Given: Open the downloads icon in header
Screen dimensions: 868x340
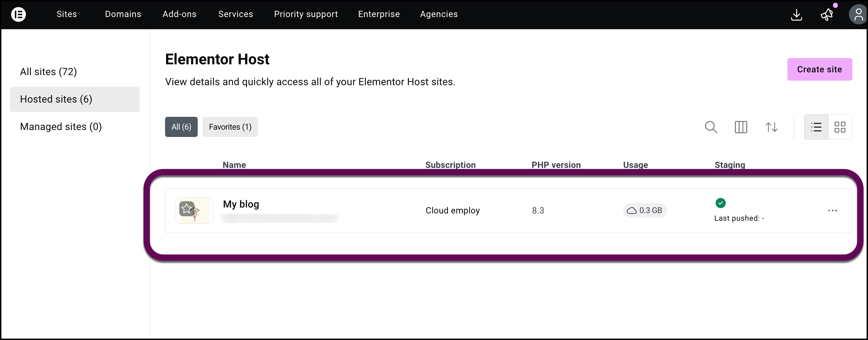Looking at the screenshot, I should click(x=796, y=15).
